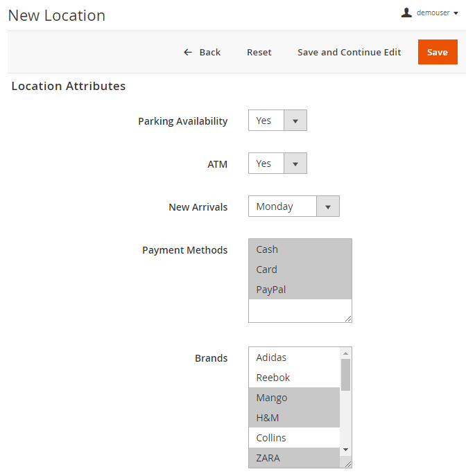The width and height of the screenshot is (475, 476).
Task: Select Collins brand option
Action: pos(293,438)
